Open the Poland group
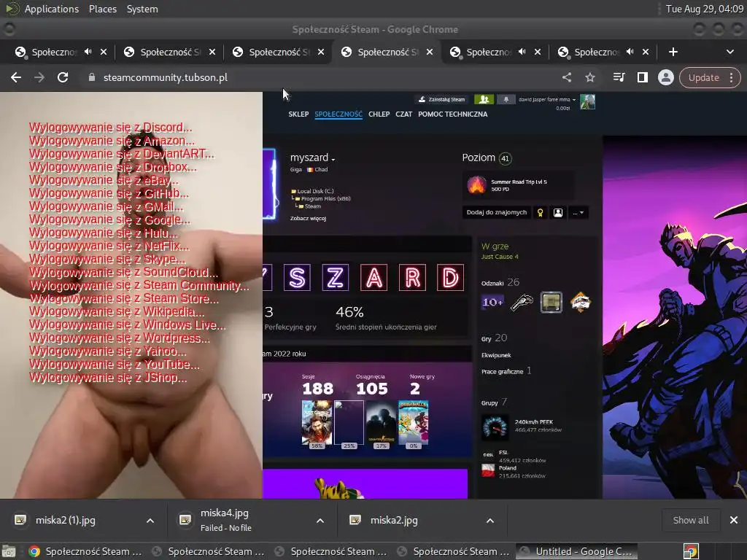This screenshot has height=560, width=747. pyautogui.click(x=508, y=468)
